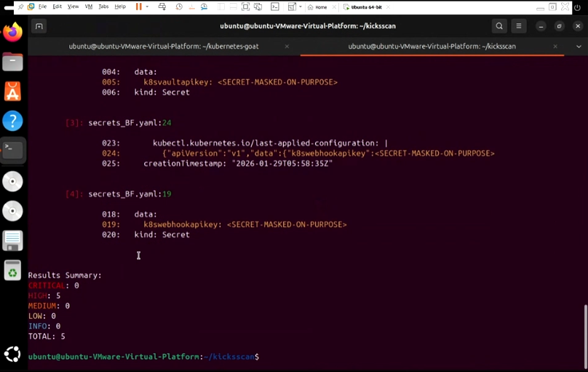Open the VM menu
Screen dimensions: 588x372
[x=89, y=7]
